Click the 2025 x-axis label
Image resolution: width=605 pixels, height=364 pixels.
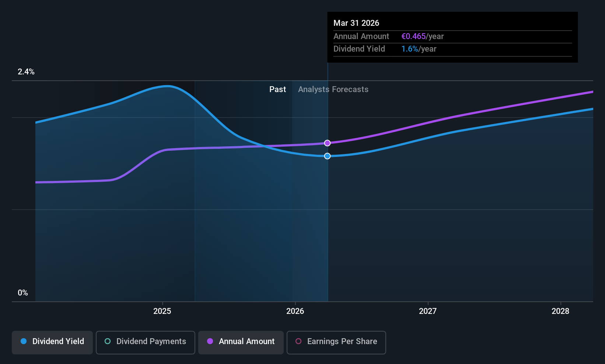162,311
